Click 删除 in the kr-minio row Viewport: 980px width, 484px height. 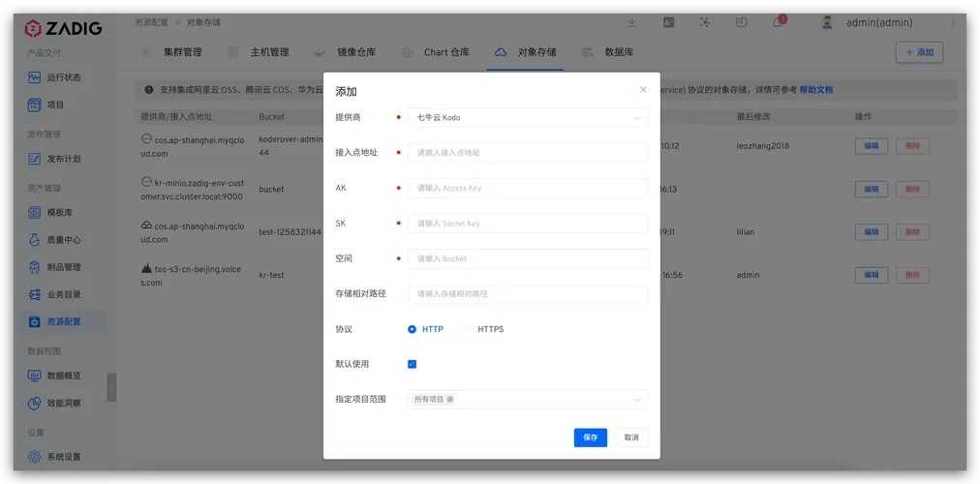pyautogui.click(x=912, y=189)
